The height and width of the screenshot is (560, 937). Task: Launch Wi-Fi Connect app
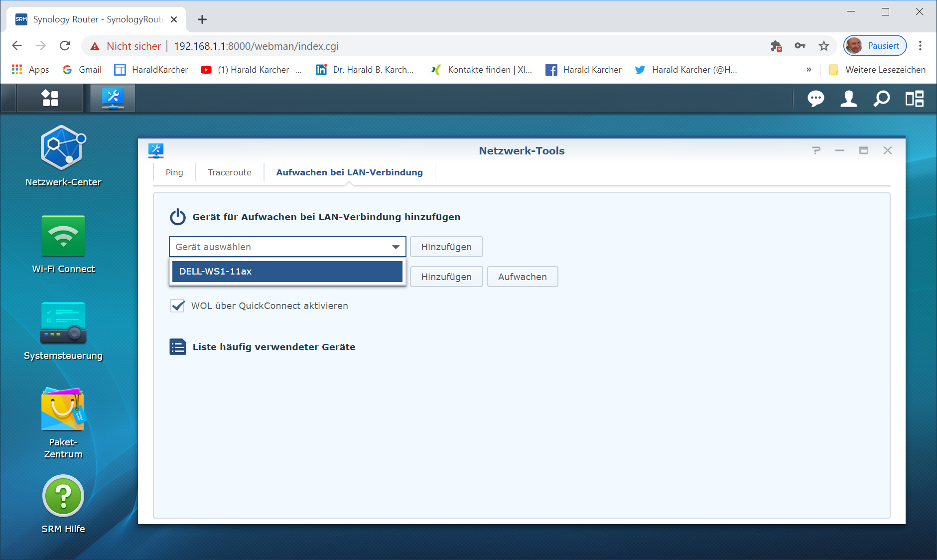point(63,236)
